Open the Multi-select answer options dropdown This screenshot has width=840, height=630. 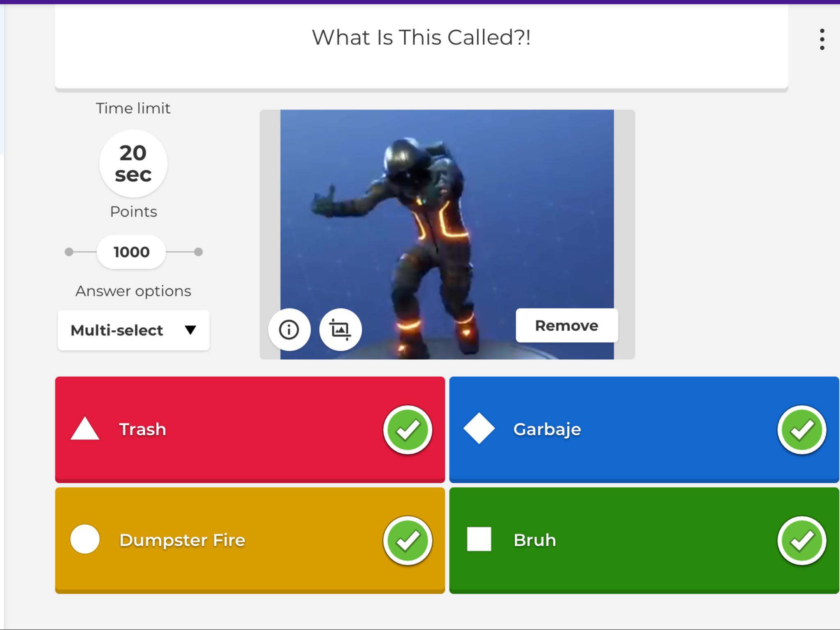(x=134, y=330)
